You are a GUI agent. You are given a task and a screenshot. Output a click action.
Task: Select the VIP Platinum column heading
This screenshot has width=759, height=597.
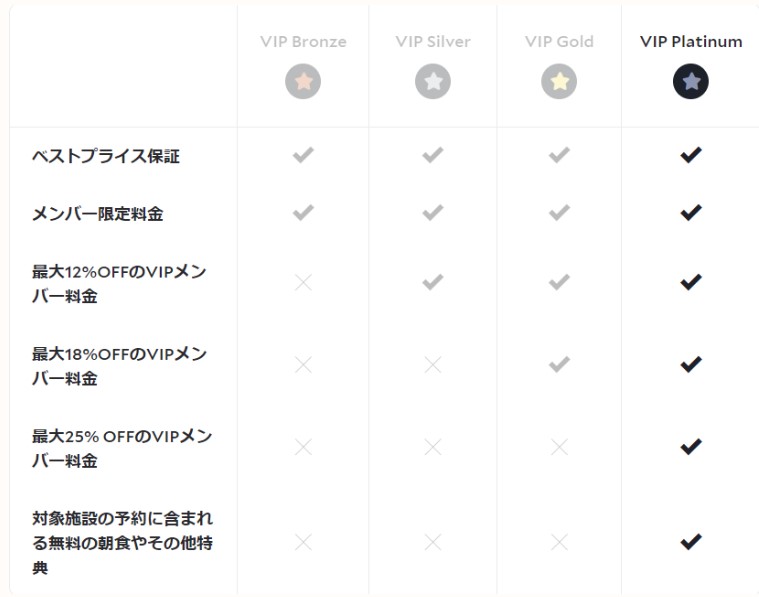[x=691, y=42]
